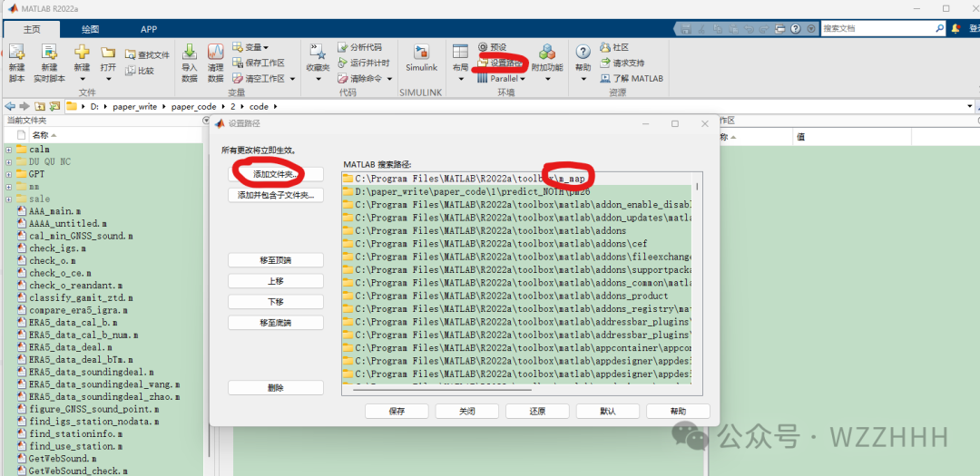Click the 名称 column header in current folder
The image size is (980, 476).
point(40,135)
